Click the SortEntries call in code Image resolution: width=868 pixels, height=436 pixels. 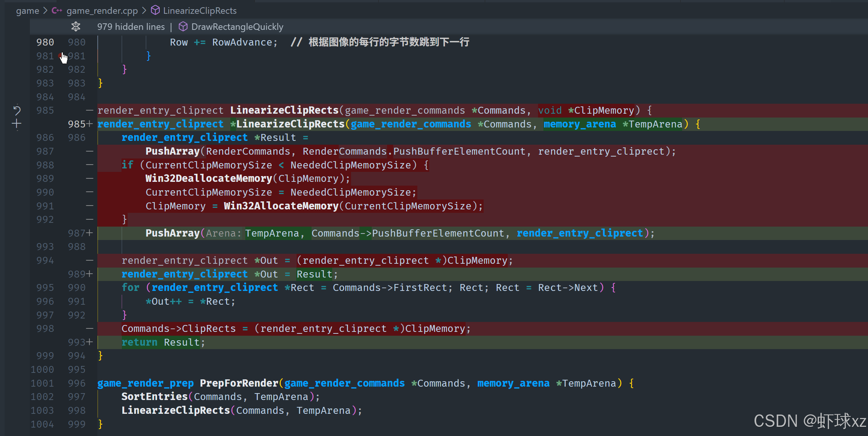click(x=154, y=397)
